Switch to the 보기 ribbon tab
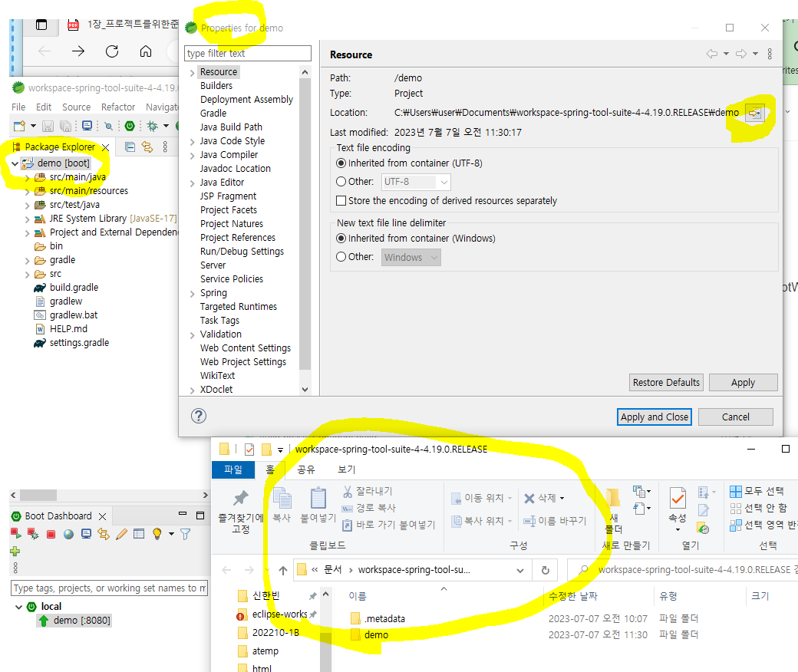This screenshot has height=672, width=798. point(347,469)
